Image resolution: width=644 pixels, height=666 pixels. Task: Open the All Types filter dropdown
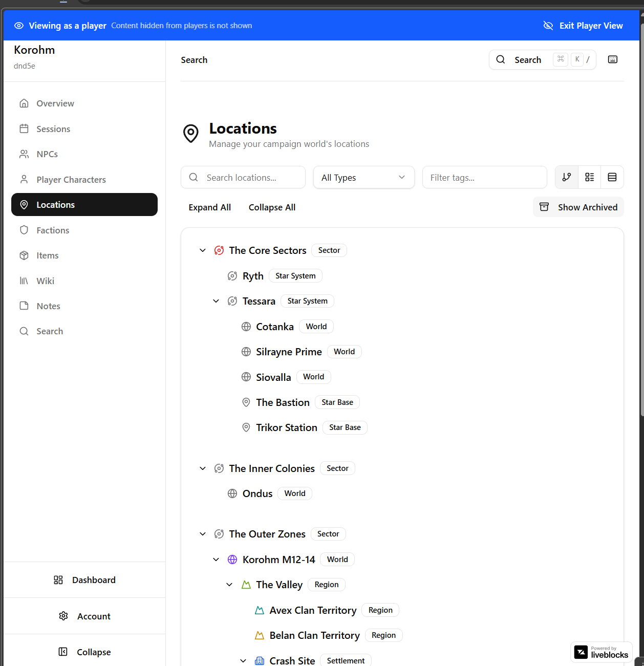(x=363, y=177)
